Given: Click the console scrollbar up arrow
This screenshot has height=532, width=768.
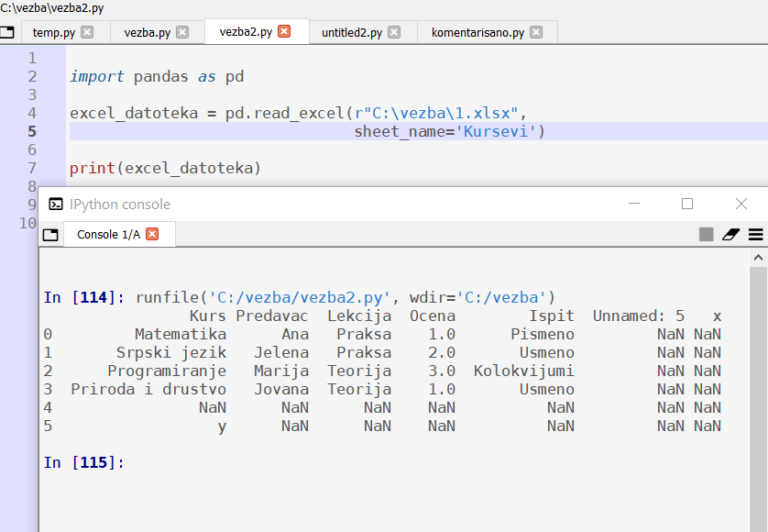Looking at the screenshot, I should (x=758, y=258).
